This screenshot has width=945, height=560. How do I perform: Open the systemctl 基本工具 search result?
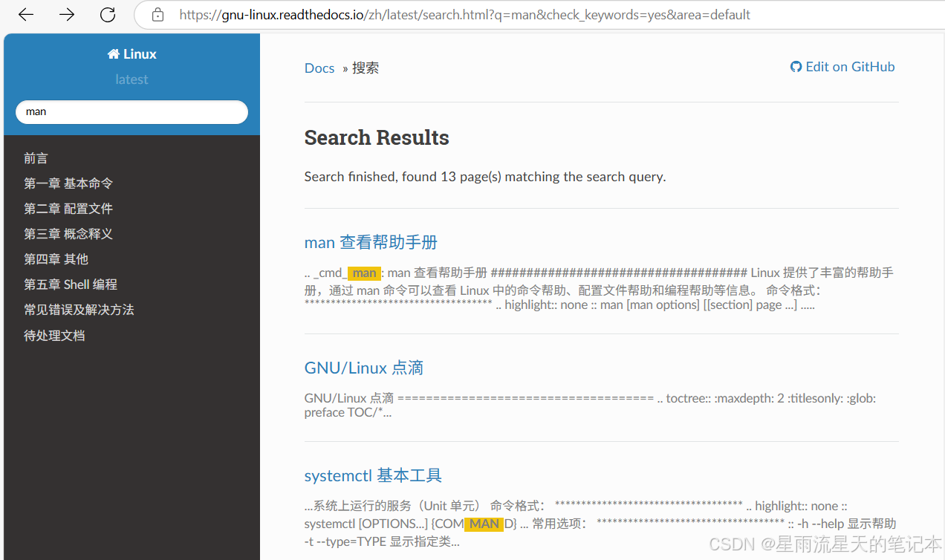(373, 475)
